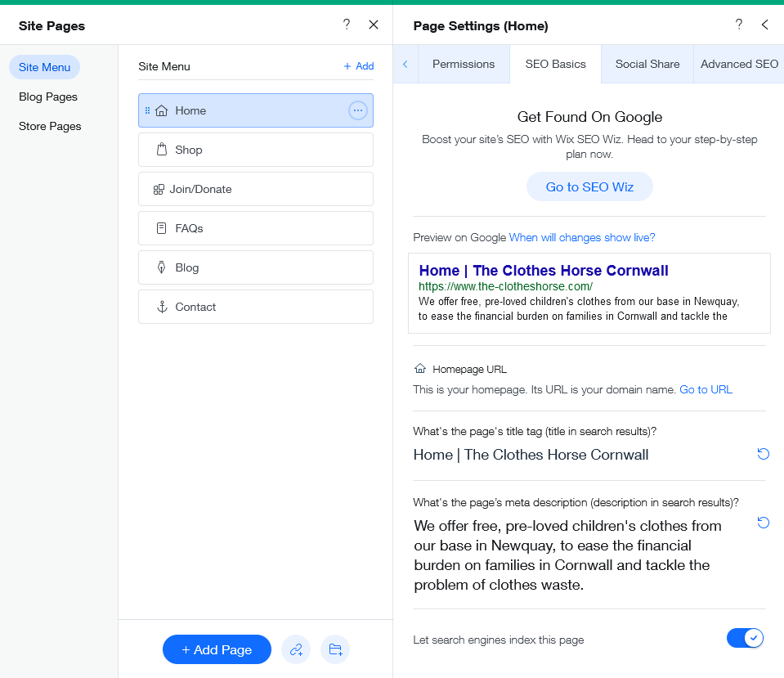Collapse Page Settings with back chevron

tap(765, 25)
